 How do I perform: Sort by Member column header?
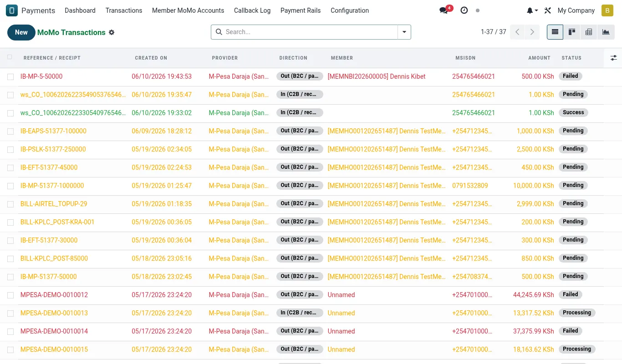click(x=342, y=58)
